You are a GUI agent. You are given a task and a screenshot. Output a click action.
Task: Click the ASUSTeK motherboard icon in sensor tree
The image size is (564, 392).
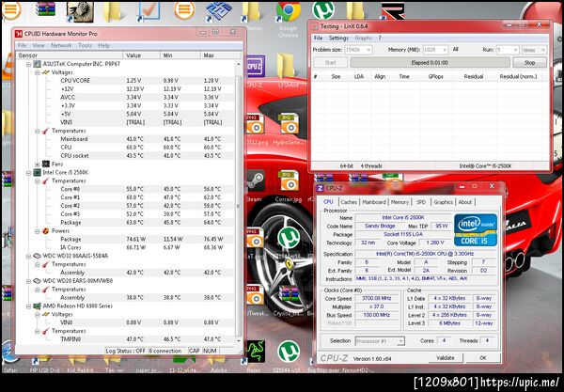click(37, 64)
